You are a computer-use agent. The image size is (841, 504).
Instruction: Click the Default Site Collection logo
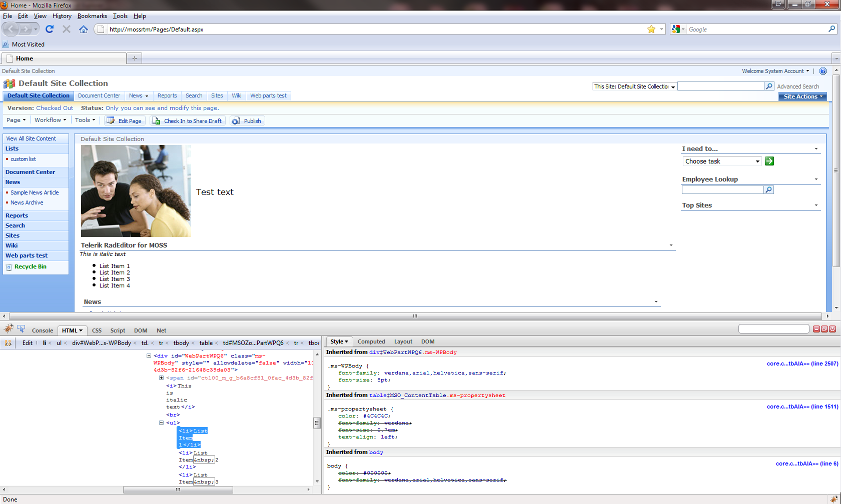9,83
